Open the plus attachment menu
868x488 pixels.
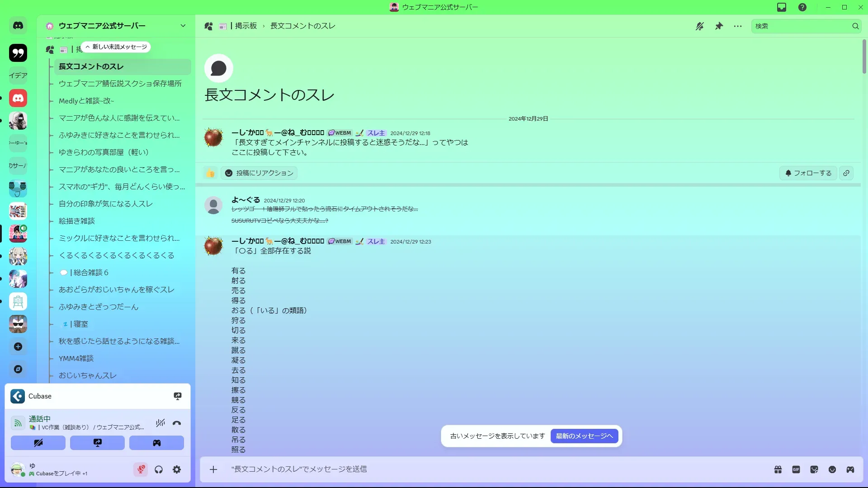[213, 469]
